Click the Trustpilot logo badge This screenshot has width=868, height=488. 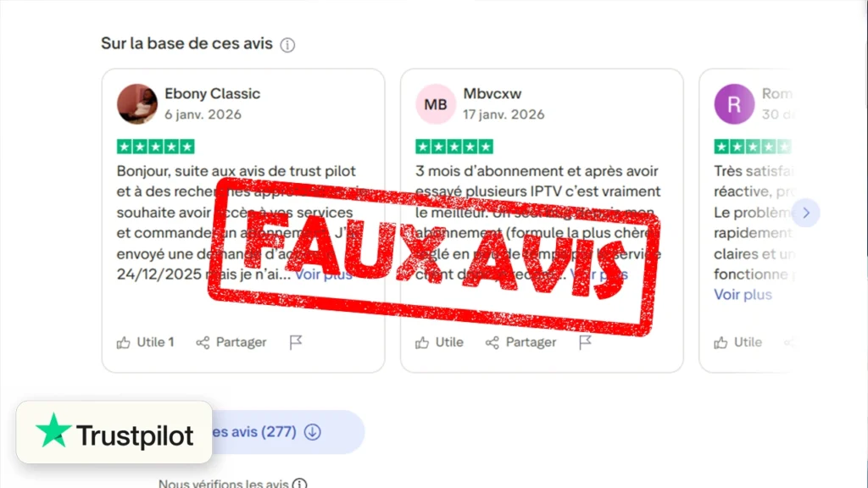click(114, 432)
